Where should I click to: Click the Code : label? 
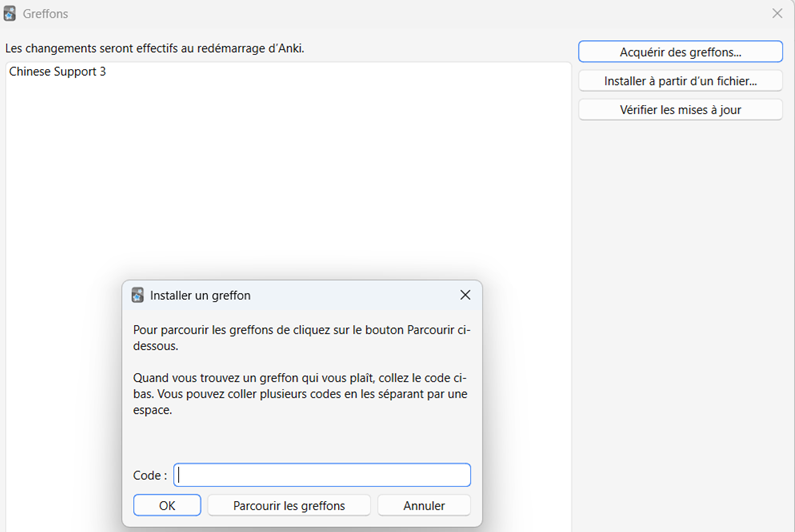pyautogui.click(x=150, y=475)
